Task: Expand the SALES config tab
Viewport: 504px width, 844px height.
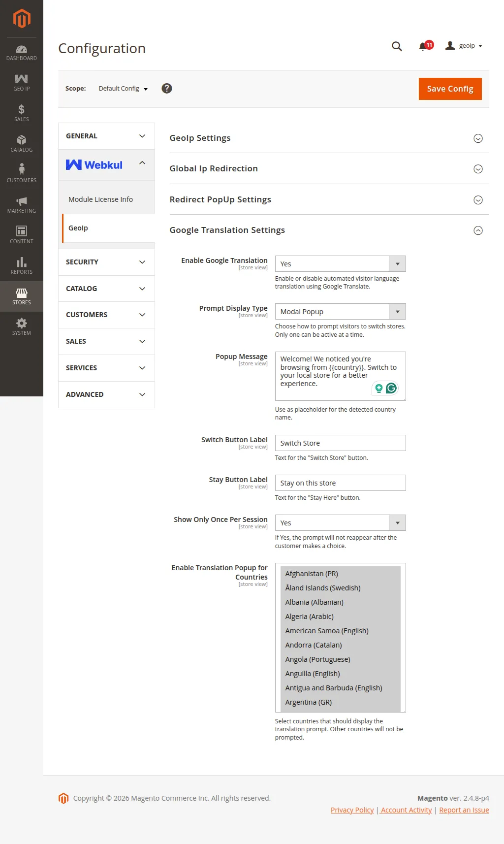Action: [x=106, y=341]
